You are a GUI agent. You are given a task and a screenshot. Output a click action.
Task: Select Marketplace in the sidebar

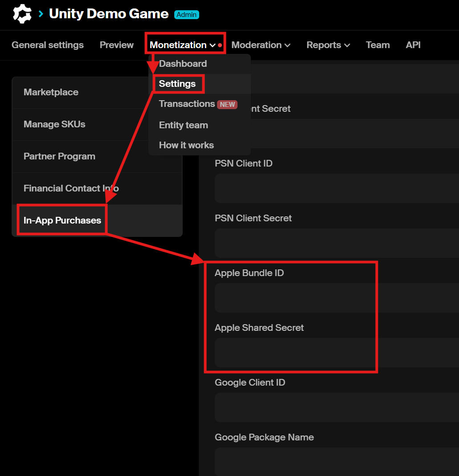pos(97,92)
